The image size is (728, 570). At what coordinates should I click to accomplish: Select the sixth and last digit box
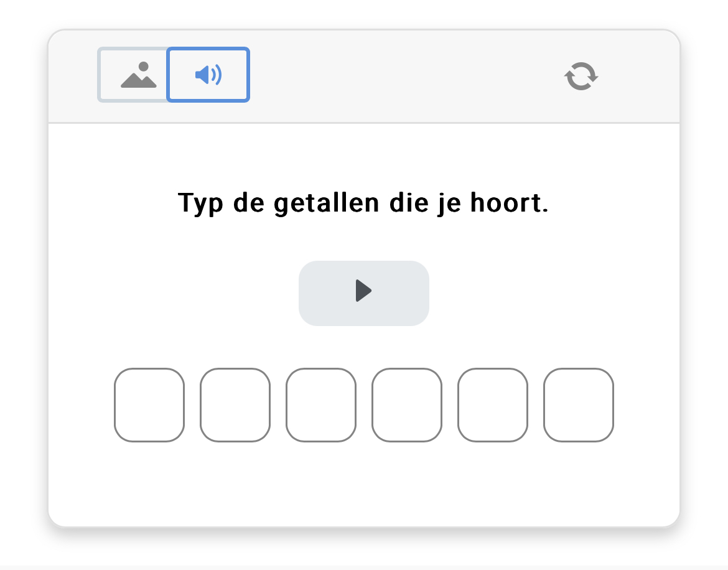(x=579, y=405)
